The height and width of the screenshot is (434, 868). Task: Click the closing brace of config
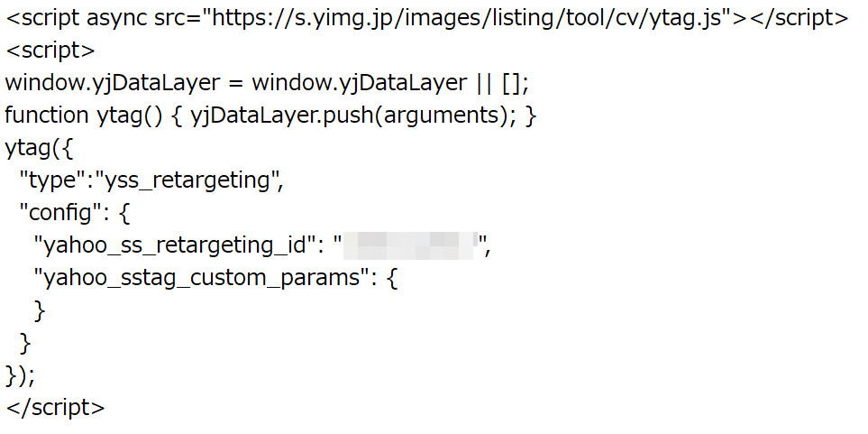point(25,343)
